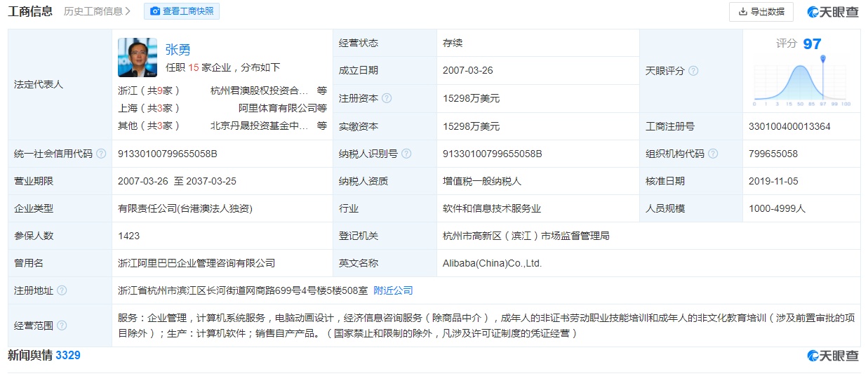
Task: Click the 15 companies count number
Action: [194, 67]
